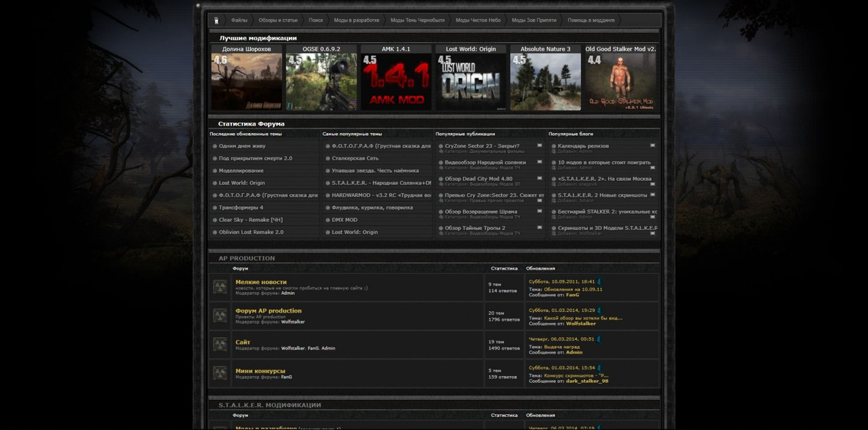Open Бестиарий STALKER 2 blog post
868x430 pixels.
click(607, 212)
